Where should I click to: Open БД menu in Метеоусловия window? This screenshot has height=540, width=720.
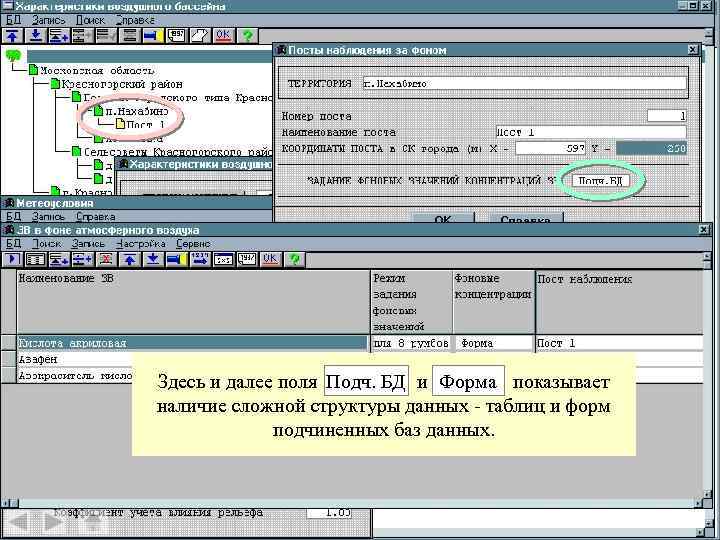click(14, 216)
